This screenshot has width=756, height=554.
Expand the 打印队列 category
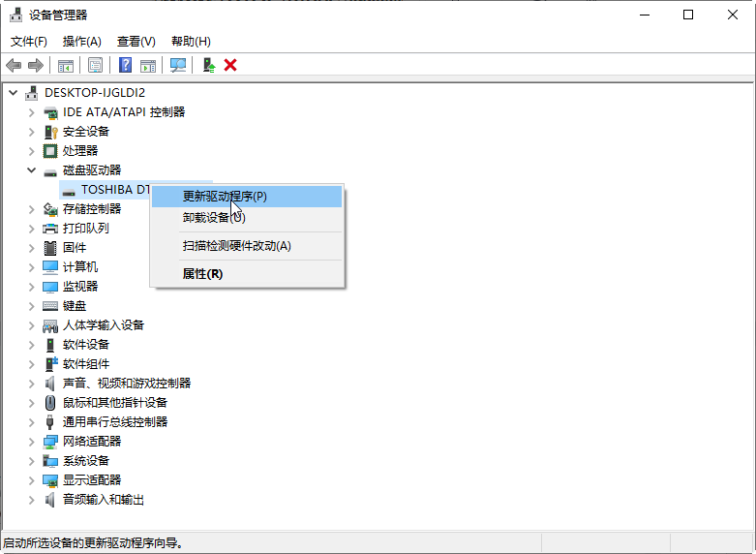[x=31, y=229]
